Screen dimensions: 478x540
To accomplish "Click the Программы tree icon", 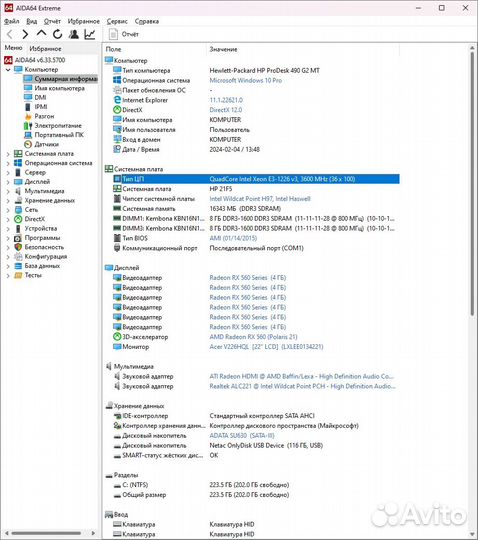I will click(18, 238).
